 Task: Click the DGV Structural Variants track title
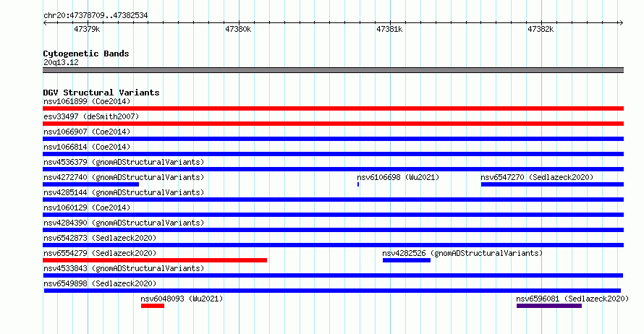pos(101,93)
